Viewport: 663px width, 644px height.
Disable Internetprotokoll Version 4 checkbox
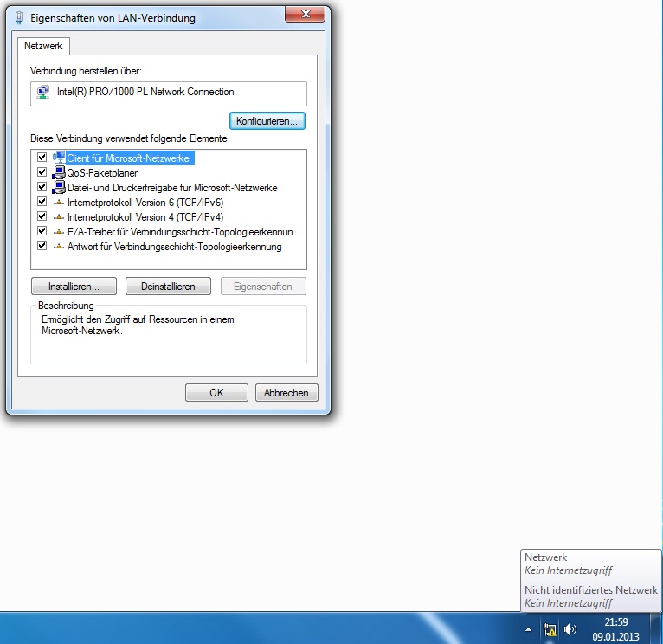tap(42, 216)
